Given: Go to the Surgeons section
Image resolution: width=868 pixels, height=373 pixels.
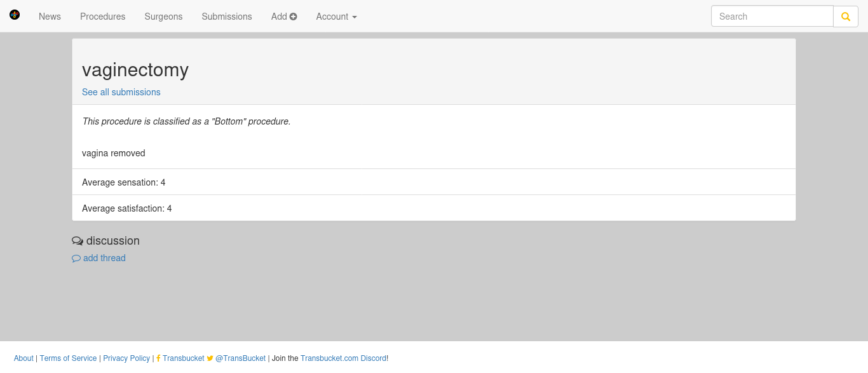Looking at the screenshot, I should click(x=163, y=17).
